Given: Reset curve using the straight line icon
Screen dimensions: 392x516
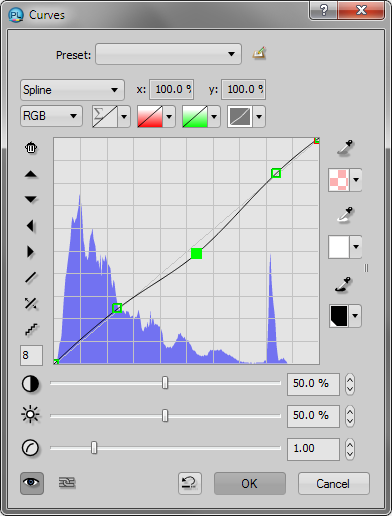Looking at the screenshot, I should click(31, 277).
